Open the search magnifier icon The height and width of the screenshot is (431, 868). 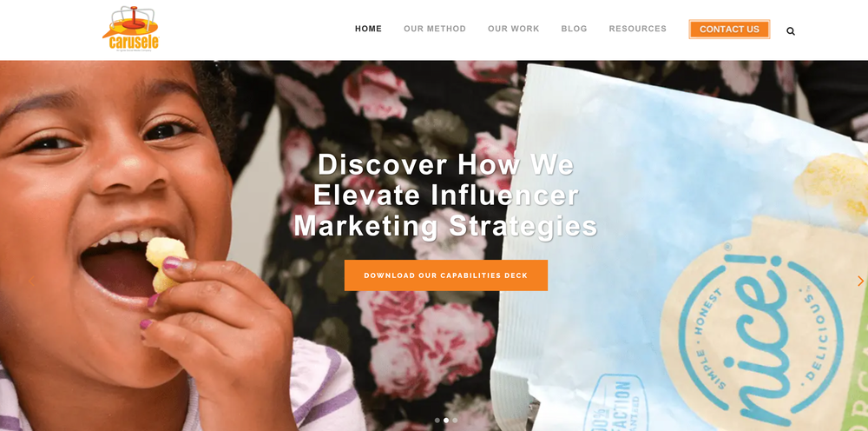point(791,31)
